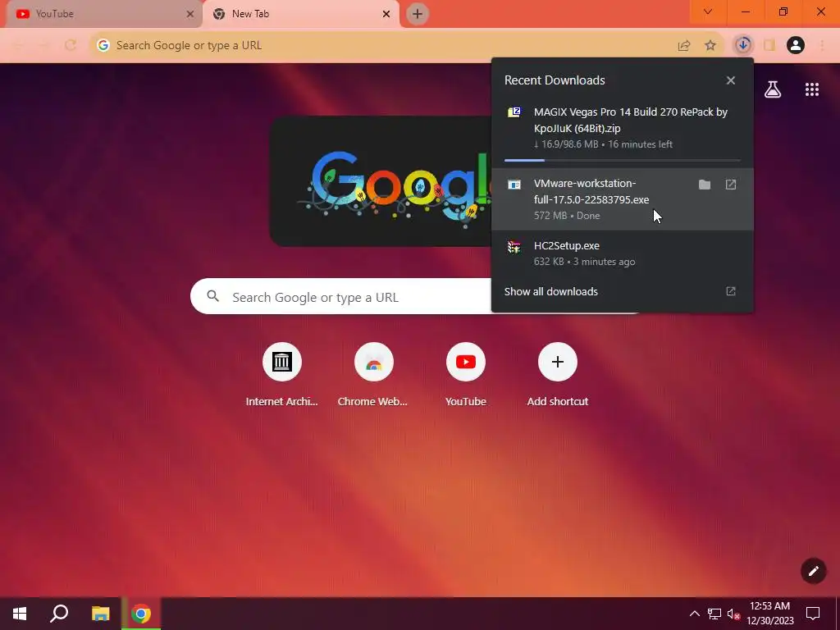Open the Chrome downloads toolbar icon
This screenshot has height=630, width=840.
coord(742,45)
